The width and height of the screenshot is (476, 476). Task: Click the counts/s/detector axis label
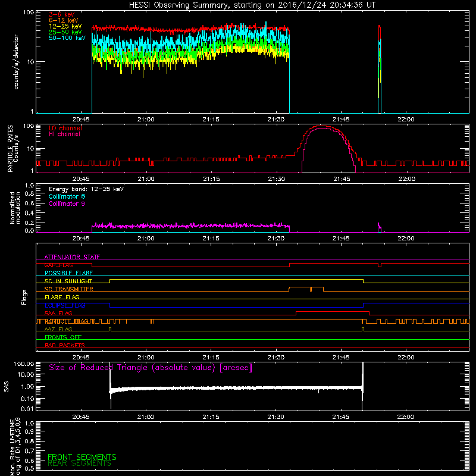click(16, 62)
